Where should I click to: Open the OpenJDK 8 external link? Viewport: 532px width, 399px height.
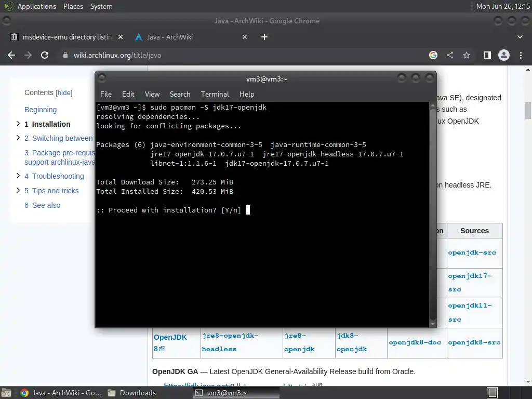pos(170,343)
